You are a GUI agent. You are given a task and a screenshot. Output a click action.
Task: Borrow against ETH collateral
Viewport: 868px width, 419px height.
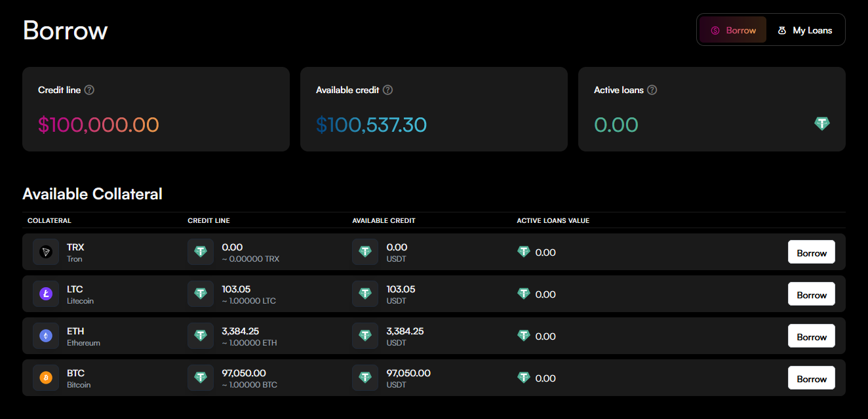coord(811,336)
